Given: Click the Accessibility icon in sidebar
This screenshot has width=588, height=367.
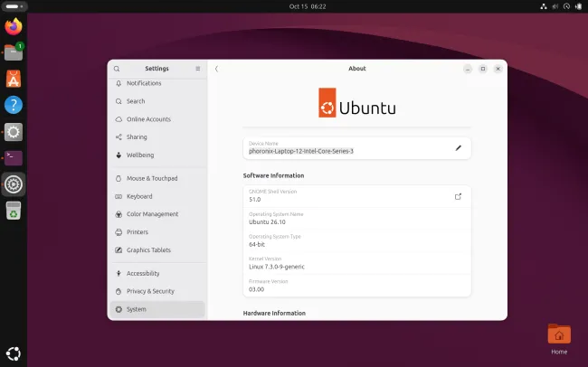Looking at the screenshot, I should [x=119, y=273].
